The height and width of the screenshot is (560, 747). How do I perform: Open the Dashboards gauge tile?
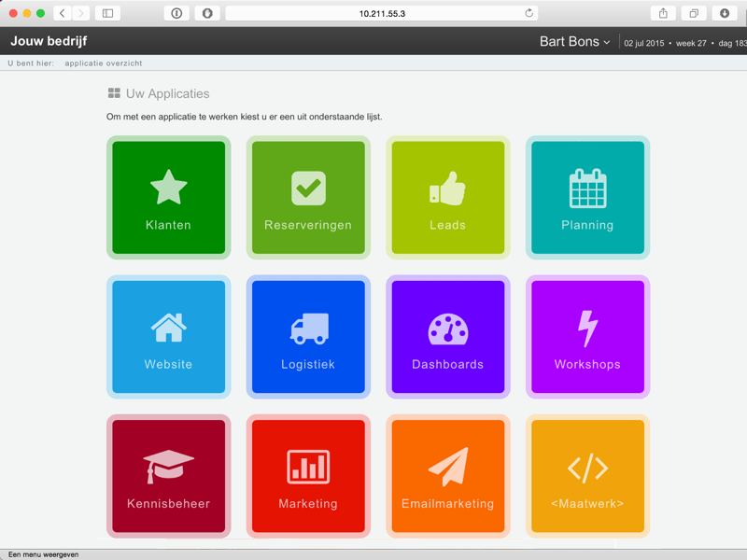(448, 337)
